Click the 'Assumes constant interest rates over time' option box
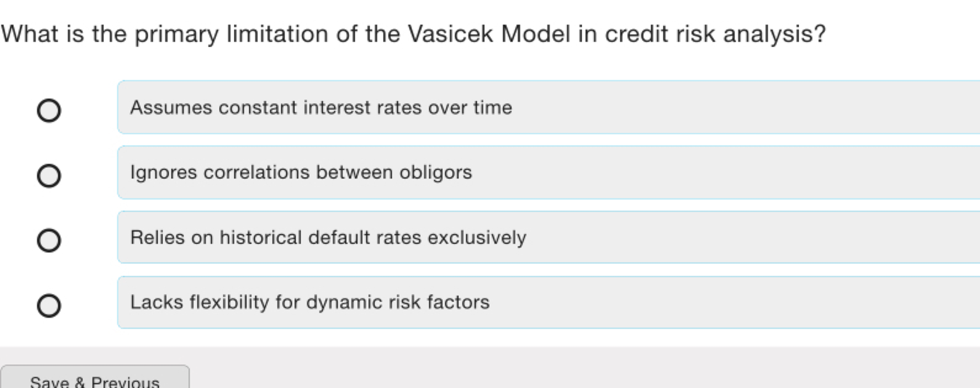The width and height of the screenshot is (980, 388). click(549, 107)
